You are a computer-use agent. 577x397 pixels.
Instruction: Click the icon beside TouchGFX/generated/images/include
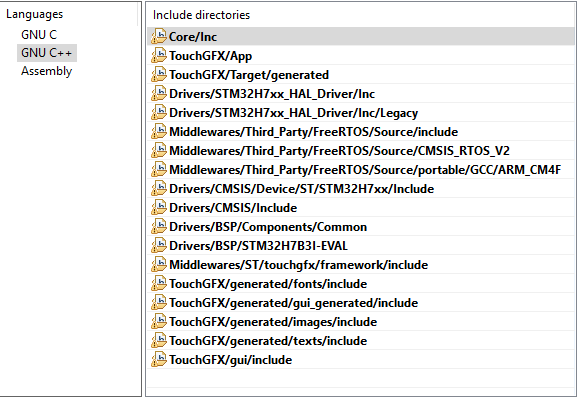[159, 322]
